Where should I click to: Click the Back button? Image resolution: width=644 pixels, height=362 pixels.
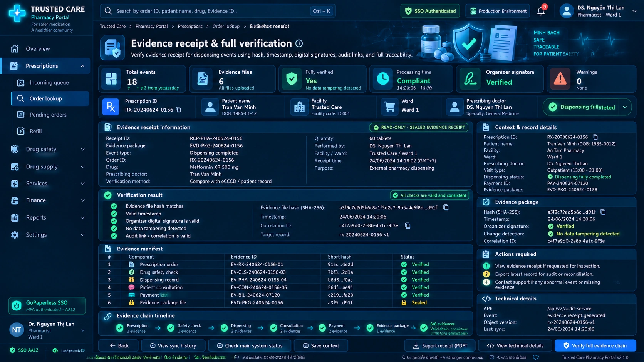[x=119, y=346]
